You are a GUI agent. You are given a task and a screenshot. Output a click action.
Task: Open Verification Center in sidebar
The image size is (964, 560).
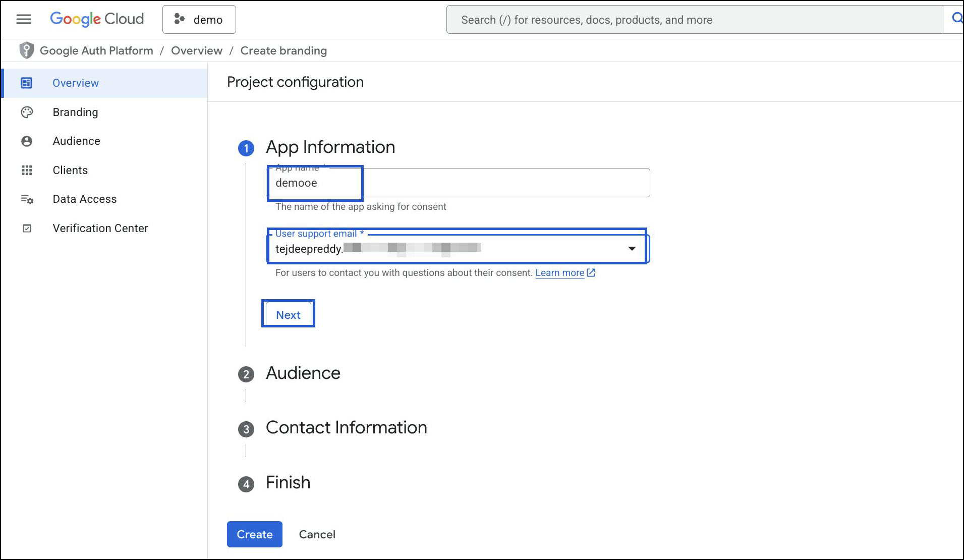pos(100,229)
